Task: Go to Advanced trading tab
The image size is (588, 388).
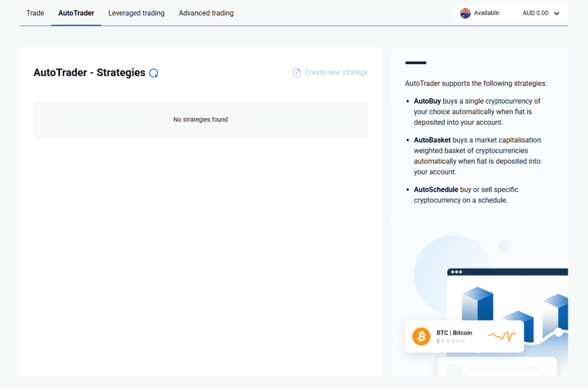Action: pyautogui.click(x=206, y=13)
